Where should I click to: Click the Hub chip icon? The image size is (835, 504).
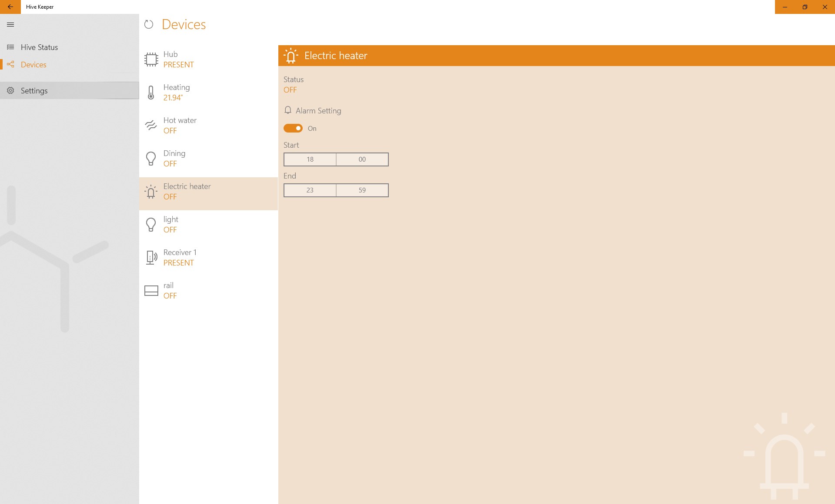151,60
